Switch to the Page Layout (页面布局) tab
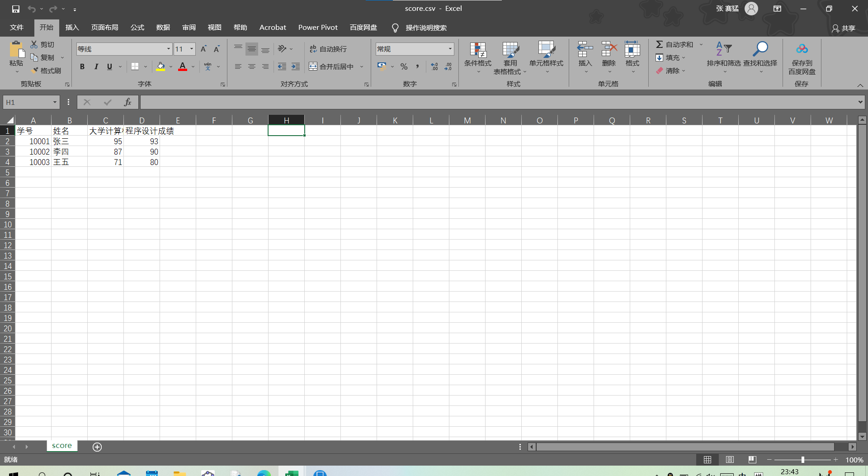This screenshot has height=476, width=868. [105, 28]
